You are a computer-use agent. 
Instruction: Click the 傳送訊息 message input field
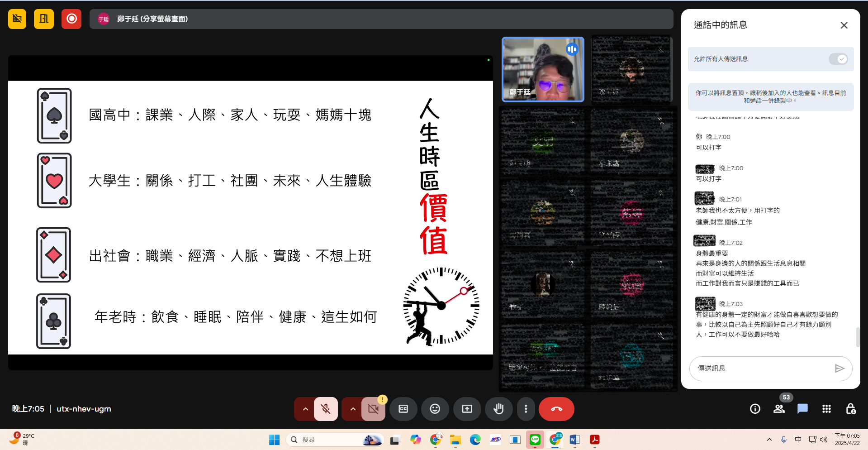pos(760,369)
